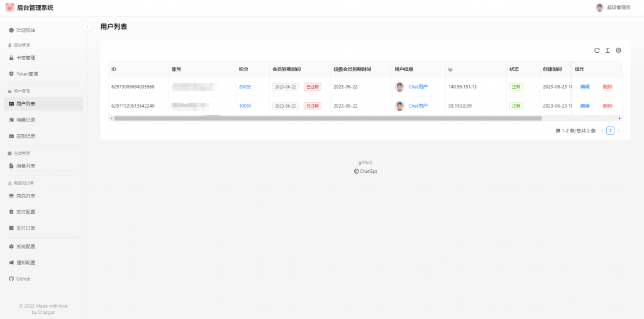Click 正常 status tag in the 200分 row
The width and height of the screenshot is (644, 319).
coord(516,87)
